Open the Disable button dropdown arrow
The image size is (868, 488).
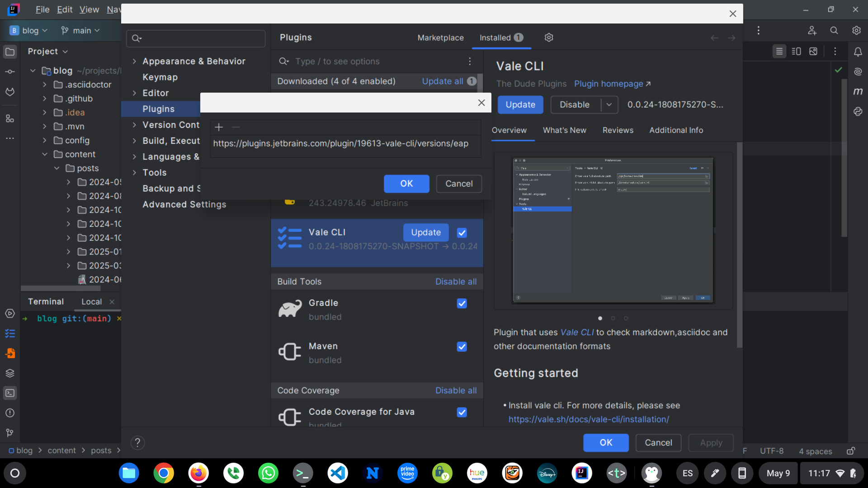tap(609, 104)
